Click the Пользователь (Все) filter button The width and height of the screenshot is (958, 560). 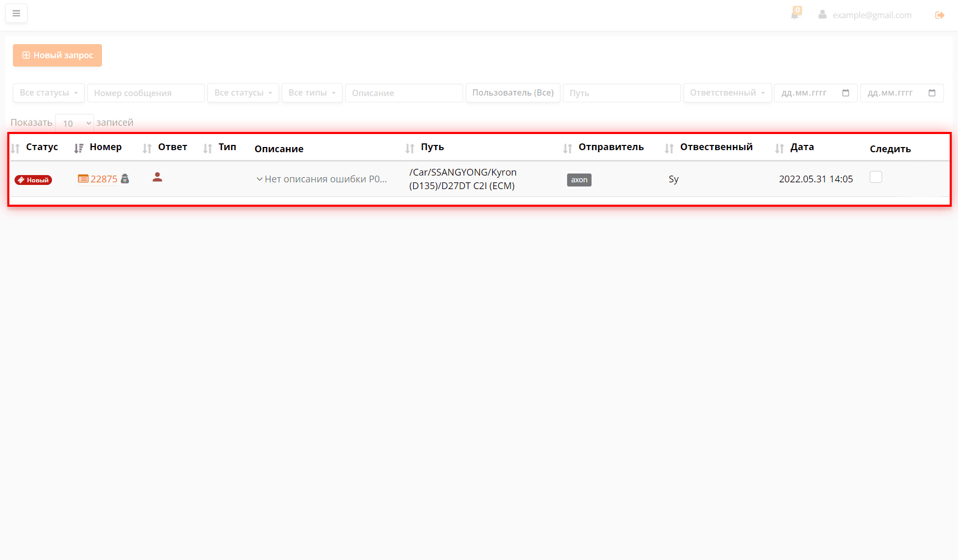point(513,93)
